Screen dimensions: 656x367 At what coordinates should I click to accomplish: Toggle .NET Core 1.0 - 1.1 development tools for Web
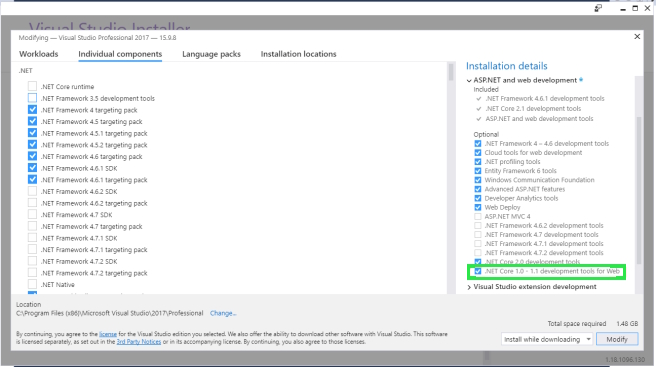click(x=478, y=271)
